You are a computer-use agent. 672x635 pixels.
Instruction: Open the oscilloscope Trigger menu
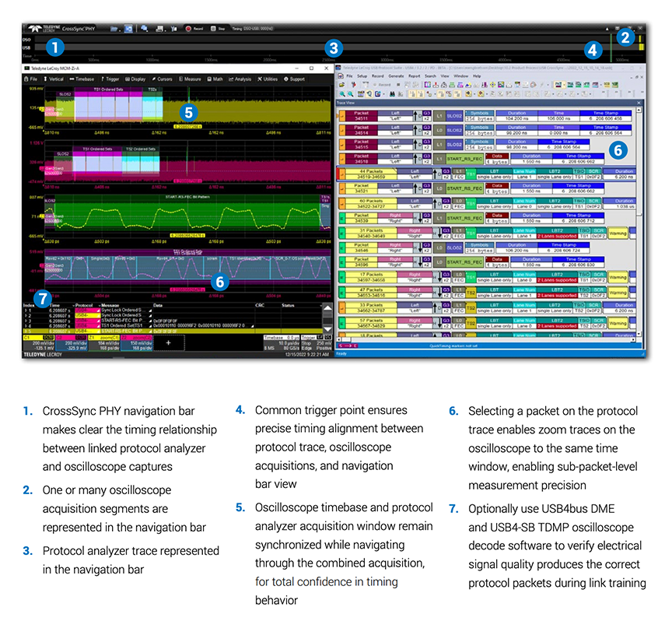click(110, 79)
